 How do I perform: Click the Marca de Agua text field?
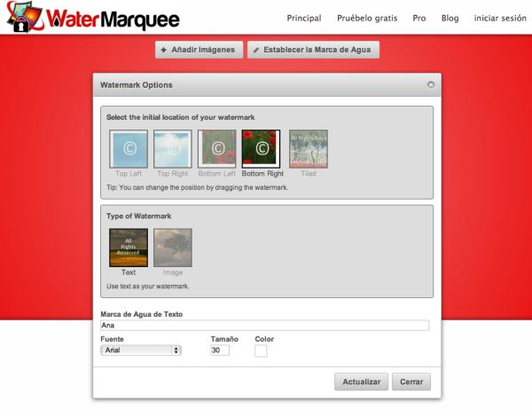click(265, 326)
